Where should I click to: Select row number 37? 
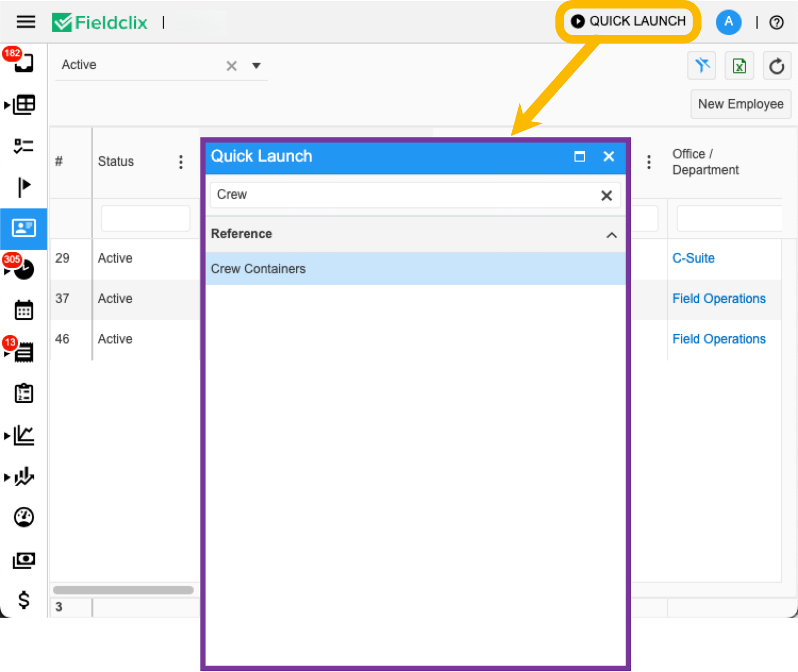(x=62, y=299)
